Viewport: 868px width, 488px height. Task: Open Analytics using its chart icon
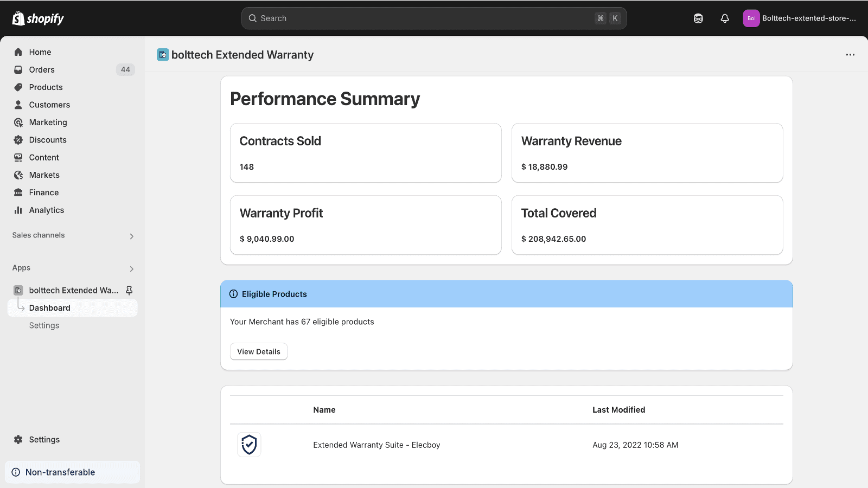(18, 210)
